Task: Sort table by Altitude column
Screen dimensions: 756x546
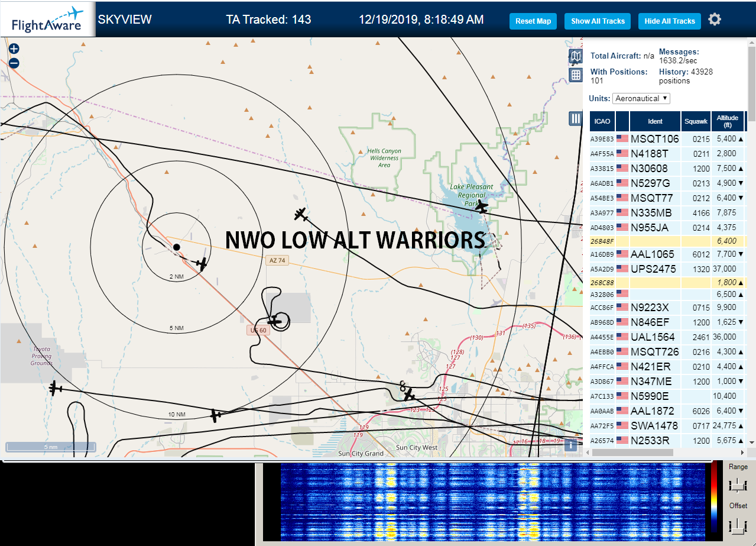Action: [x=728, y=121]
